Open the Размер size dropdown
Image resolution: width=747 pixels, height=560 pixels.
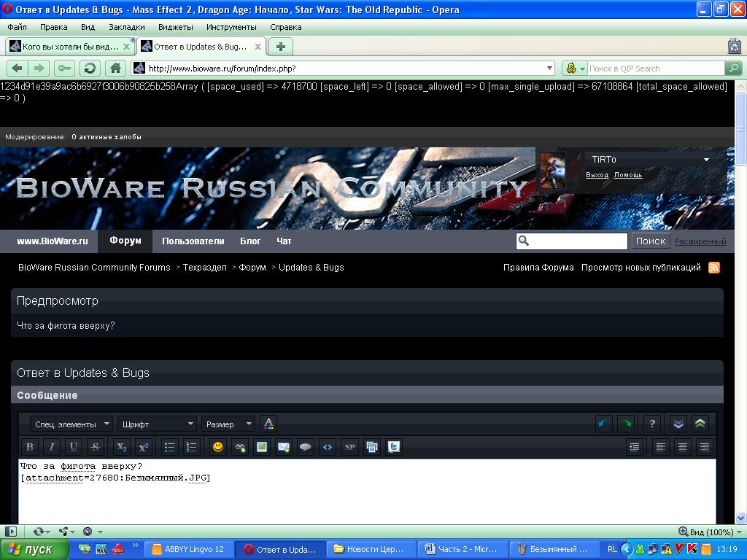point(228,424)
